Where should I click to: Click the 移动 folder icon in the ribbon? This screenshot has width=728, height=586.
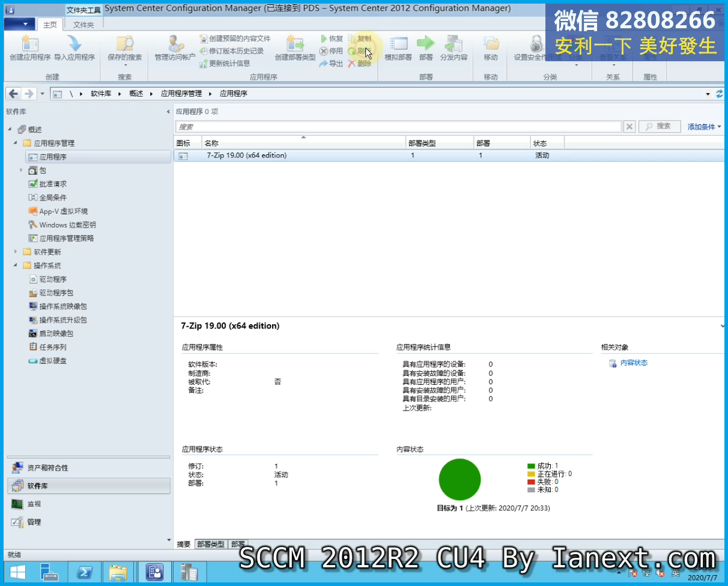(x=491, y=44)
